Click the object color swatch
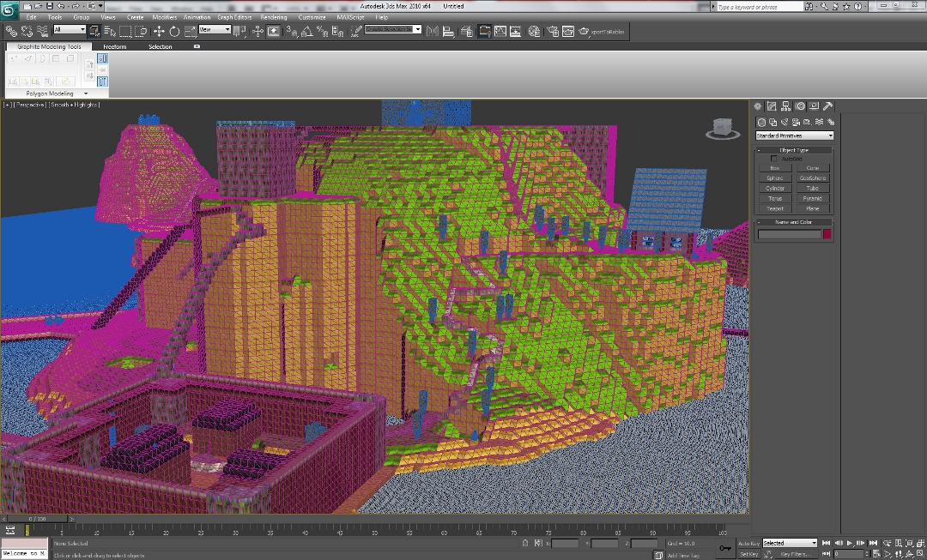This screenshot has height=560, width=927. click(x=827, y=234)
